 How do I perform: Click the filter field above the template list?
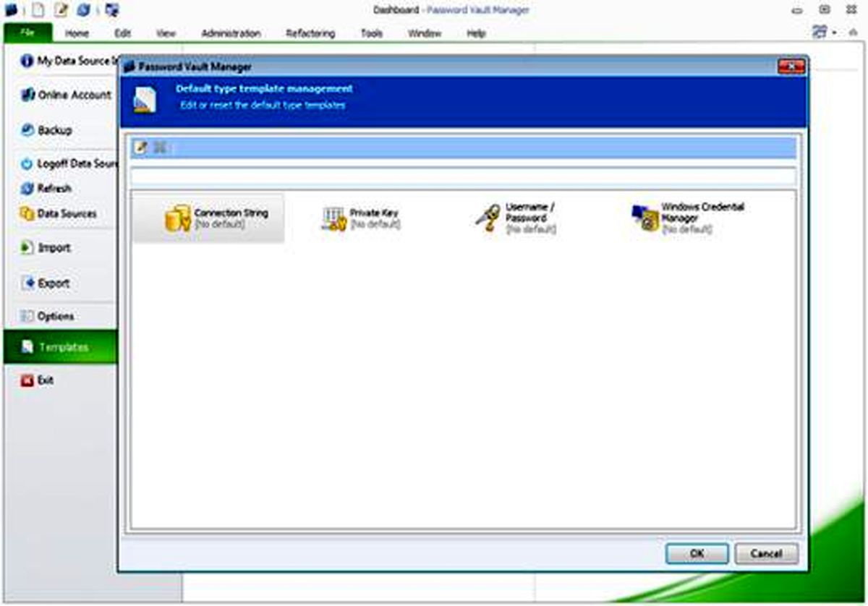coord(463,176)
